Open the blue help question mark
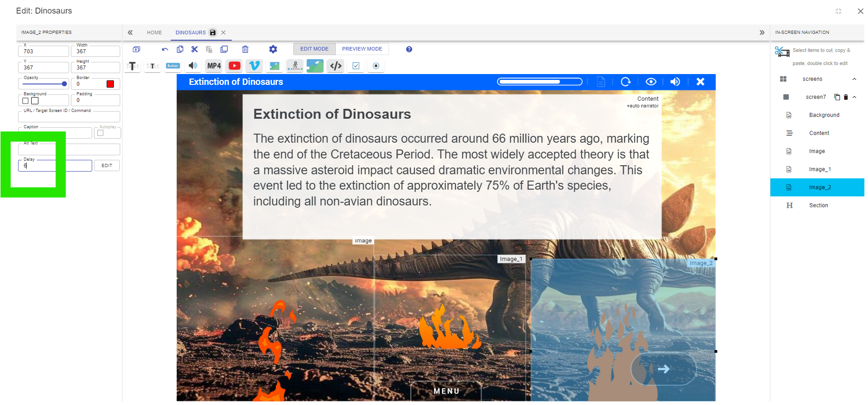 point(409,49)
